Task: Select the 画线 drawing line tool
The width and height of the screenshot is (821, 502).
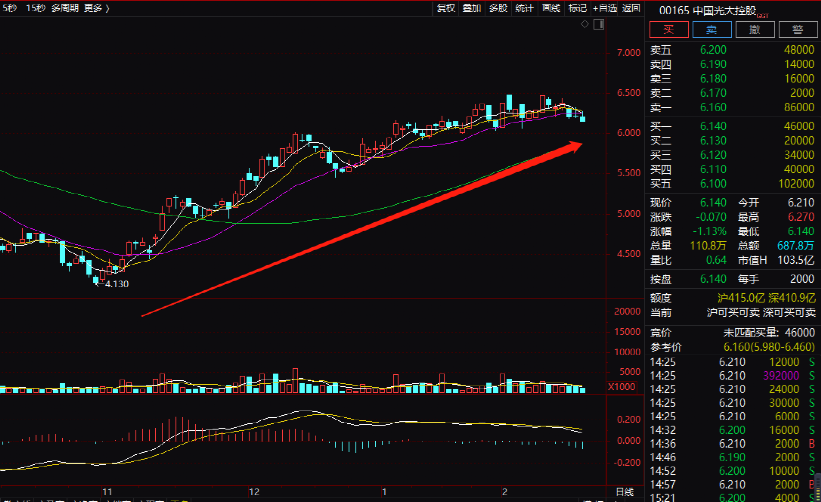Action: (551, 8)
